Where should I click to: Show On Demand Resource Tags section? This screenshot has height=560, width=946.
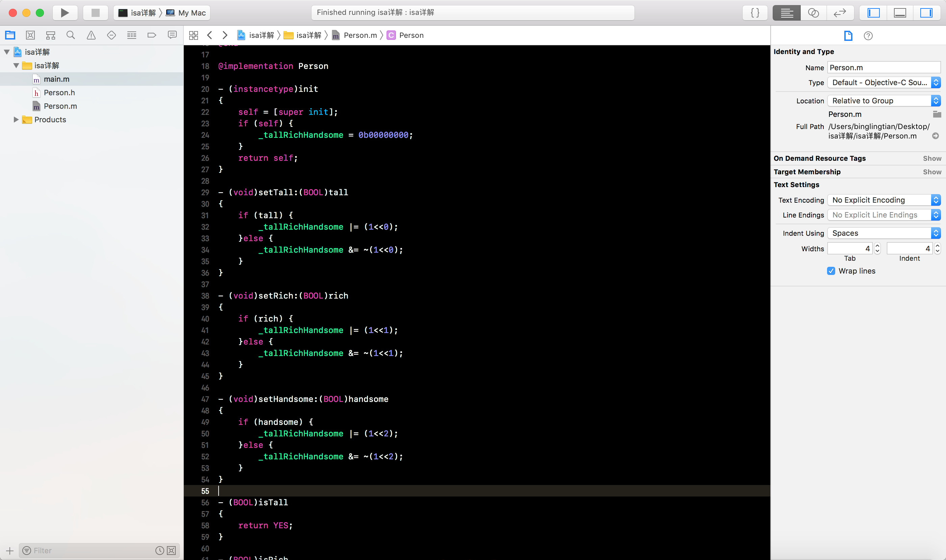tap(932, 158)
